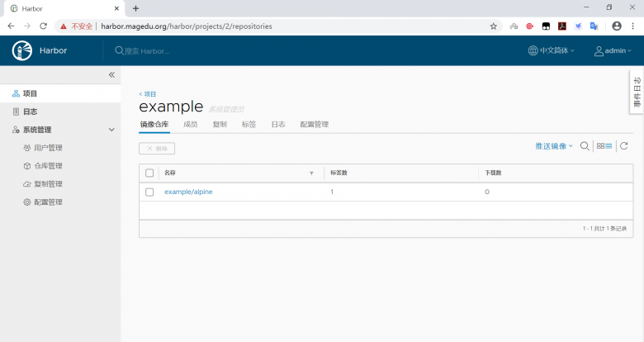Reload the page with browser refresh

43,26
